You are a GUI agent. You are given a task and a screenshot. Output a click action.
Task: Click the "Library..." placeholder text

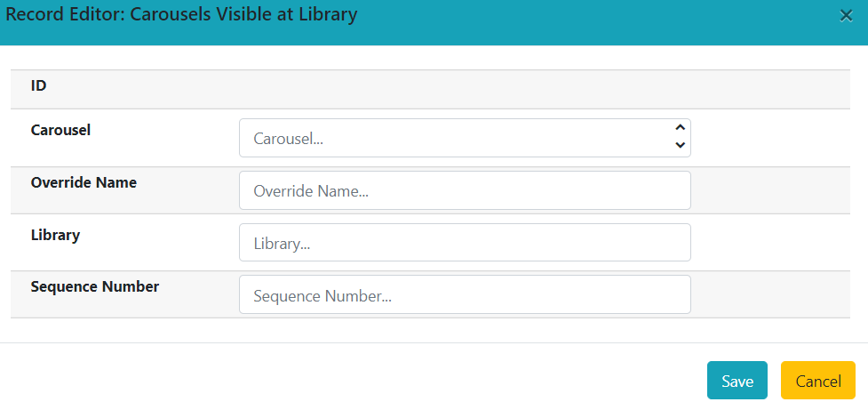click(x=281, y=243)
